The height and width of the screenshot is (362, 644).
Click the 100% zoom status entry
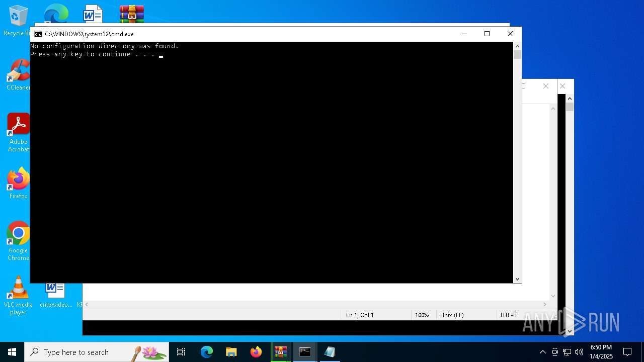pos(422,315)
